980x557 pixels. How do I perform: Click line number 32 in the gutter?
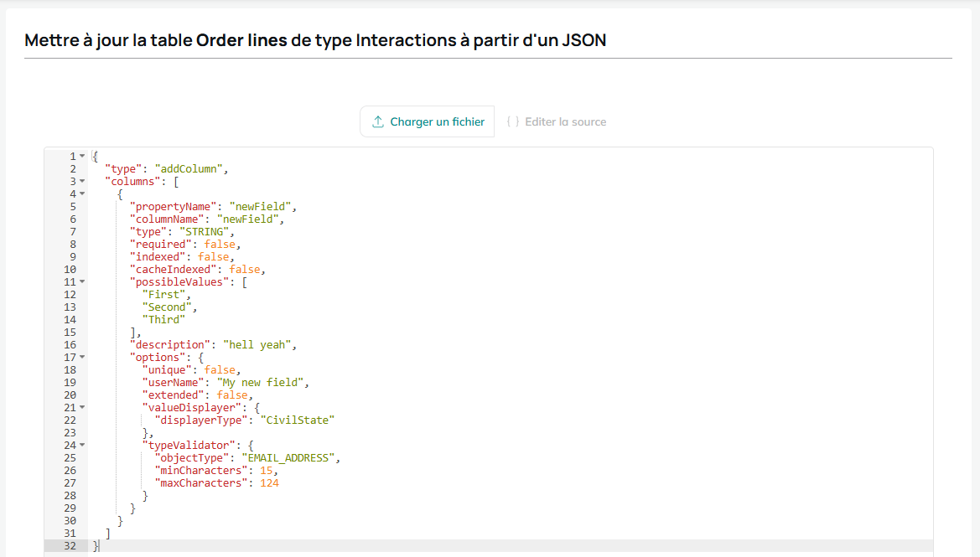[x=70, y=546]
